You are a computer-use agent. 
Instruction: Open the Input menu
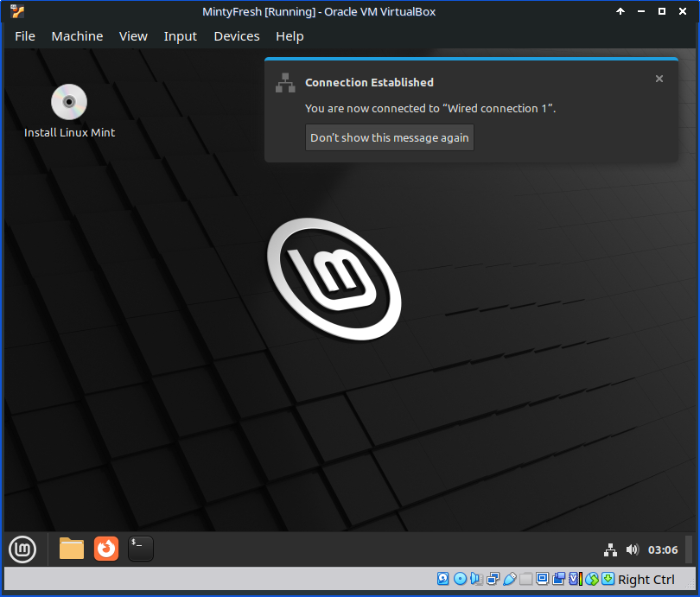point(181,36)
